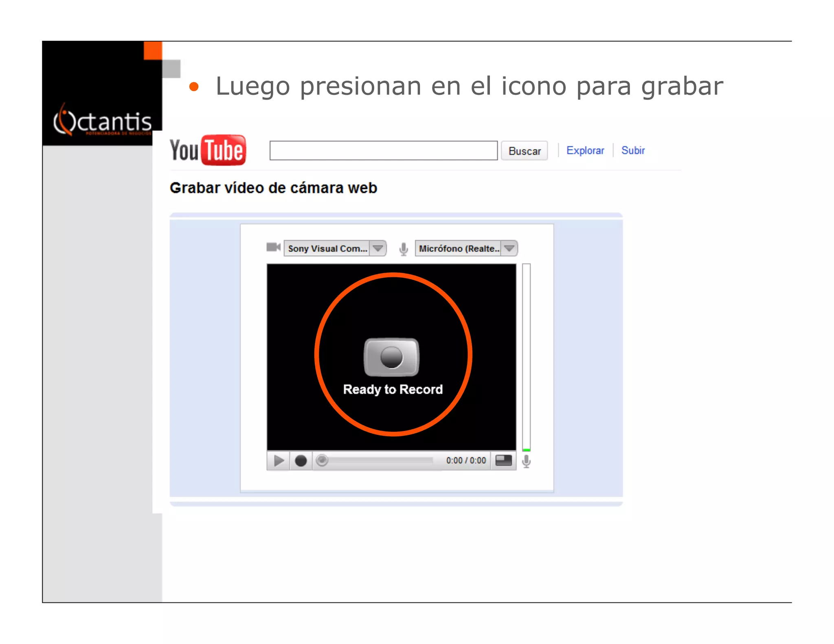Screen dimensions: 834x644
Task: Open the Subir link
Action: click(633, 151)
